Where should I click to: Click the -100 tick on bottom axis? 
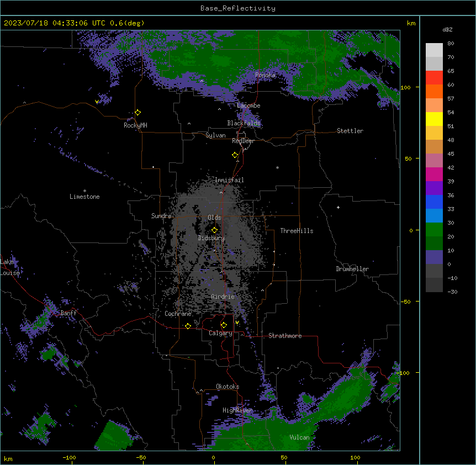tap(69, 457)
